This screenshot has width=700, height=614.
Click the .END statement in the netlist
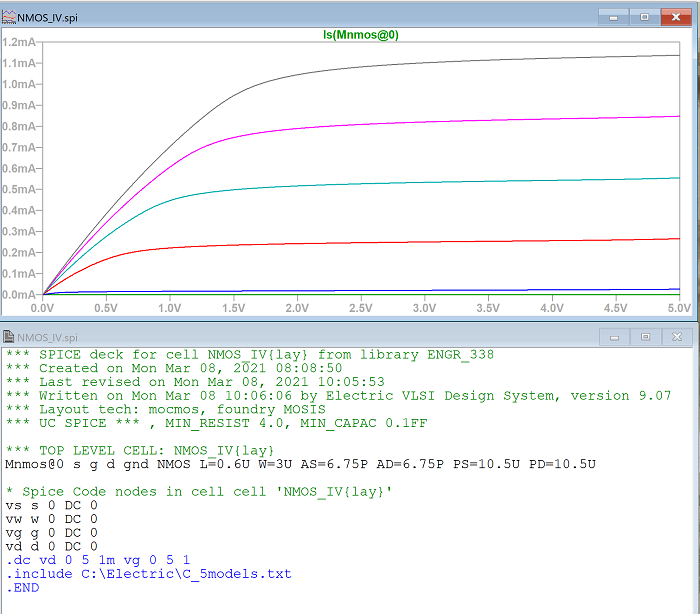[22, 588]
